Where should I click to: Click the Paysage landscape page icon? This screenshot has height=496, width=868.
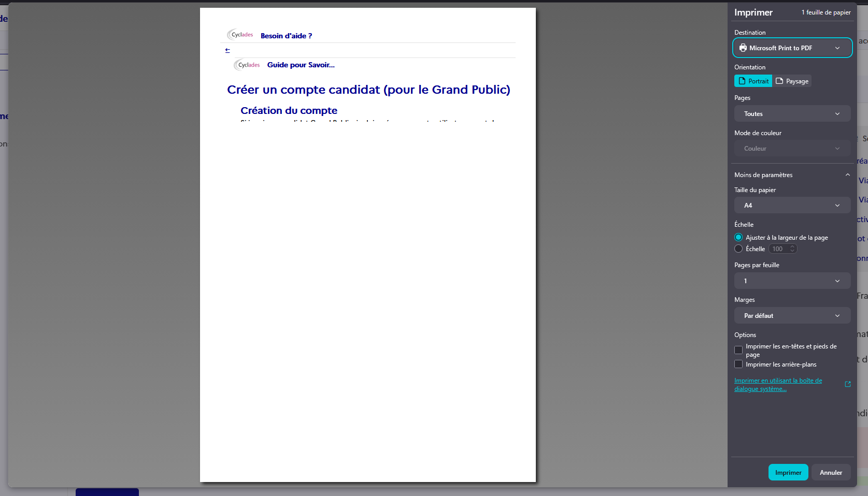(x=779, y=81)
